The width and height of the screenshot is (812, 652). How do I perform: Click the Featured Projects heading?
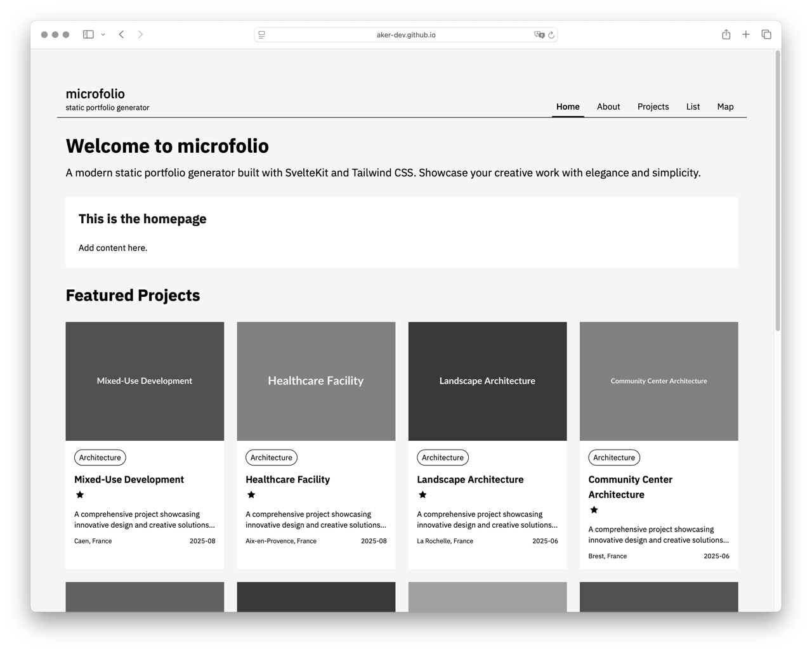(133, 296)
